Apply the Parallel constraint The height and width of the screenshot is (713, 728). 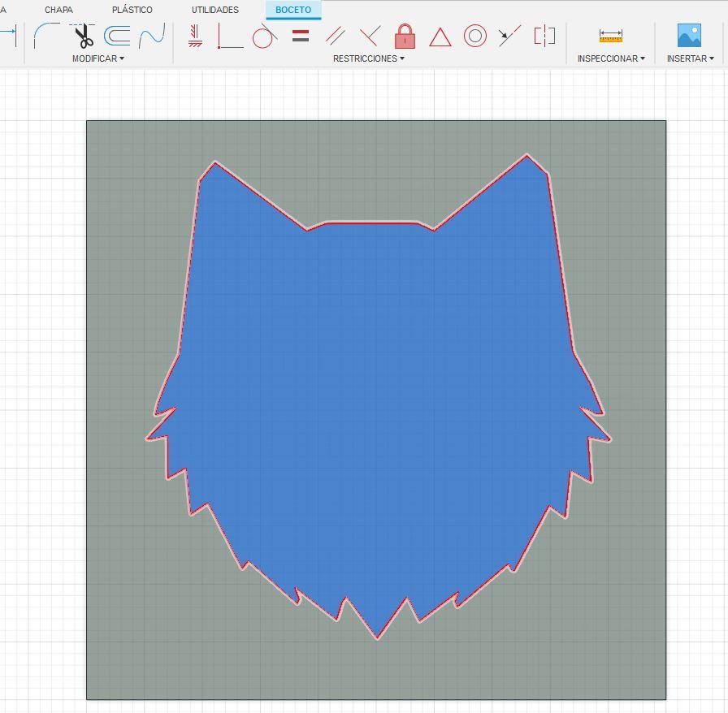(334, 36)
